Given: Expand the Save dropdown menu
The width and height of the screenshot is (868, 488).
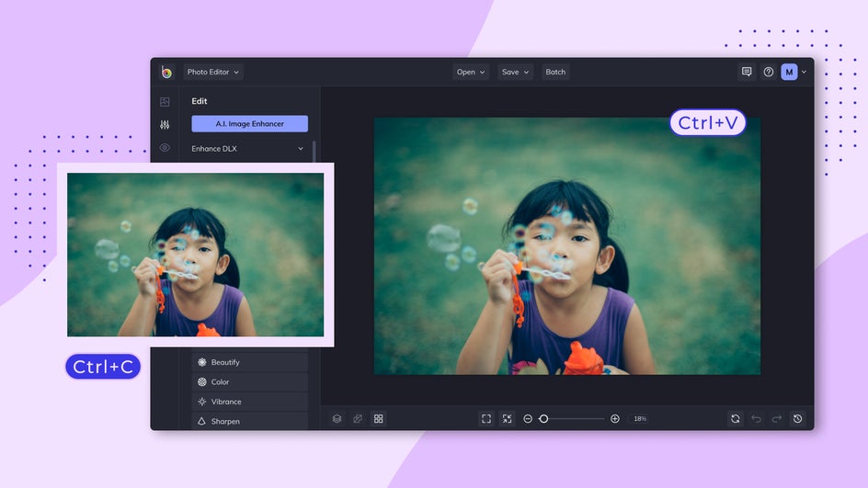Looking at the screenshot, I should click(515, 72).
